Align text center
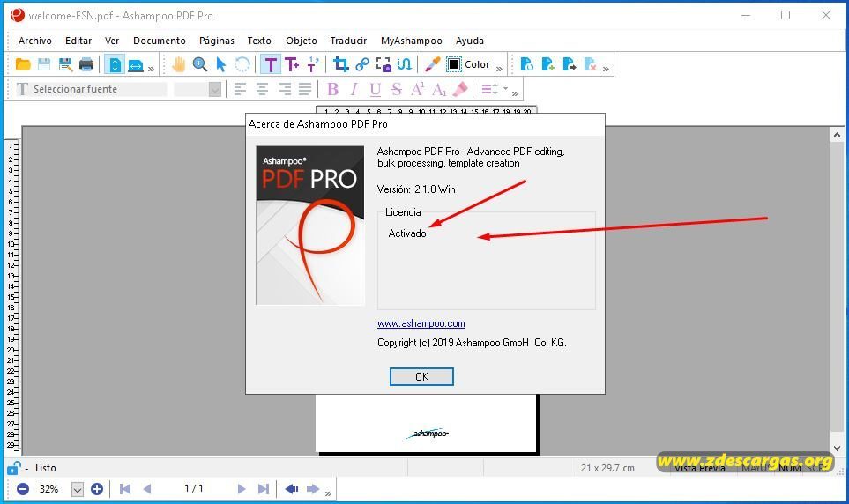This screenshot has height=504, width=849. tap(262, 89)
